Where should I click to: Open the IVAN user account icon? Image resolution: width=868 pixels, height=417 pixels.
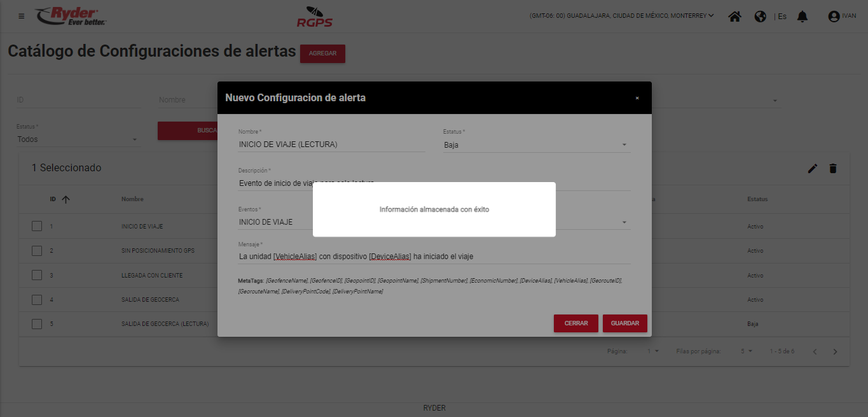click(834, 17)
